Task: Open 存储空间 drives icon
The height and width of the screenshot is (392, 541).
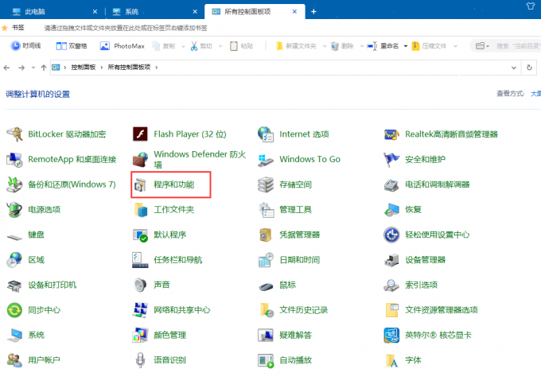Action: 266,184
